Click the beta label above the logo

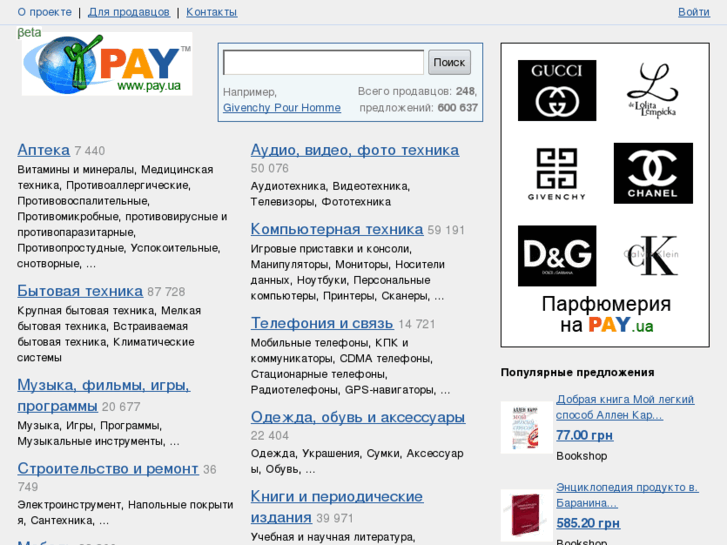click(x=29, y=32)
